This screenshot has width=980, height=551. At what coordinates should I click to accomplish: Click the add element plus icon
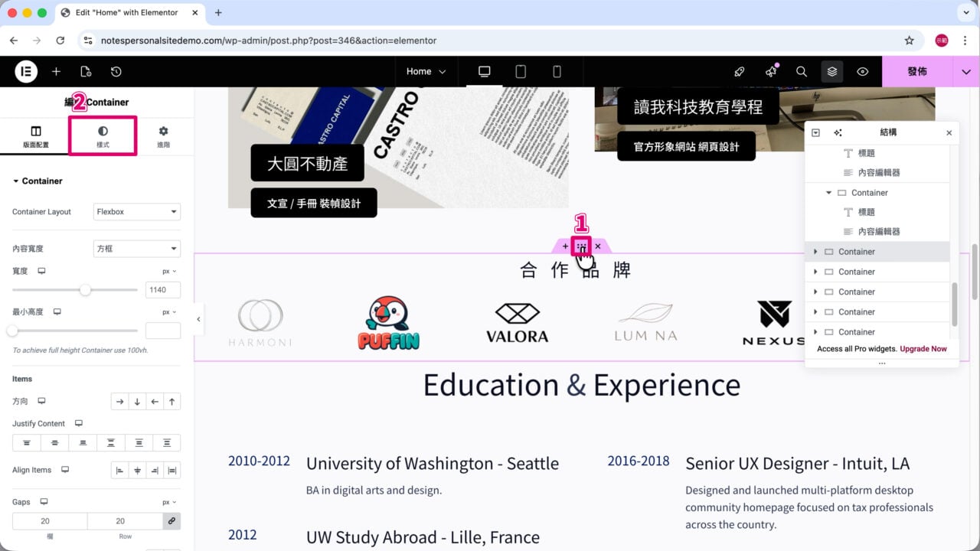[56, 71]
